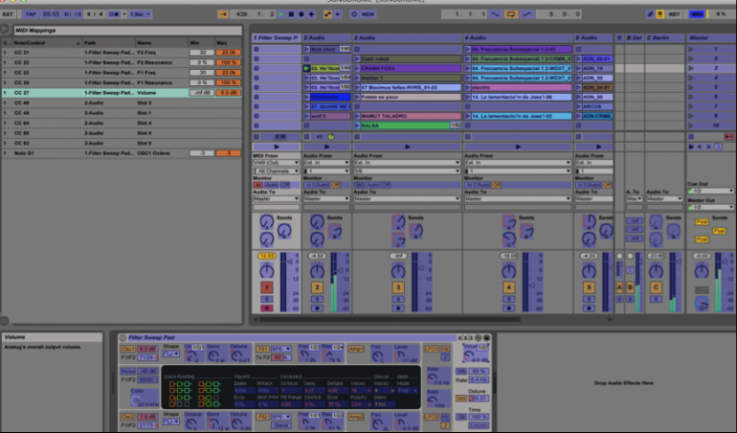Open the Cue Out dropdown
The height and width of the screenshot is (433, 737).
coord(710,191)
